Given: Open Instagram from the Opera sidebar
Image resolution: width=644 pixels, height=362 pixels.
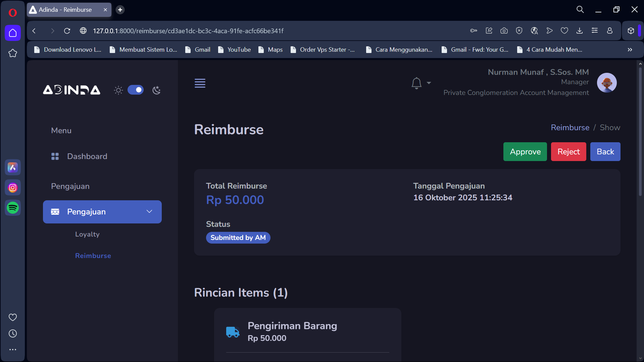Looking at the screenshot, I should point(13,188).
